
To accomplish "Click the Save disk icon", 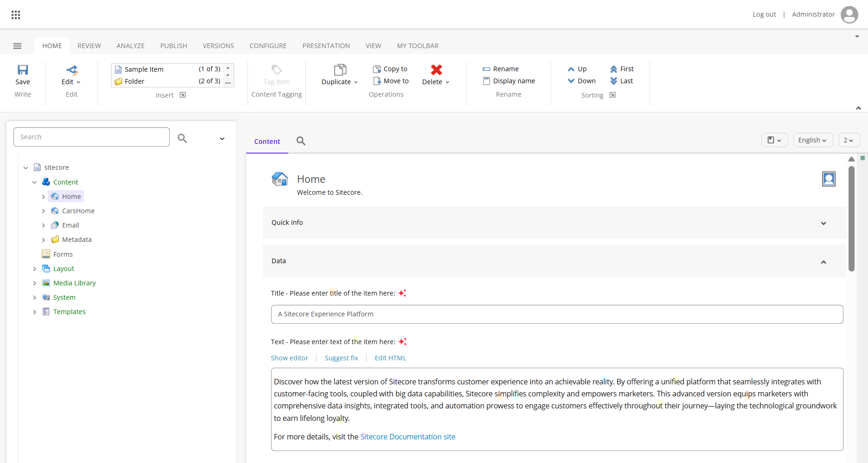I will coord(23,70).
